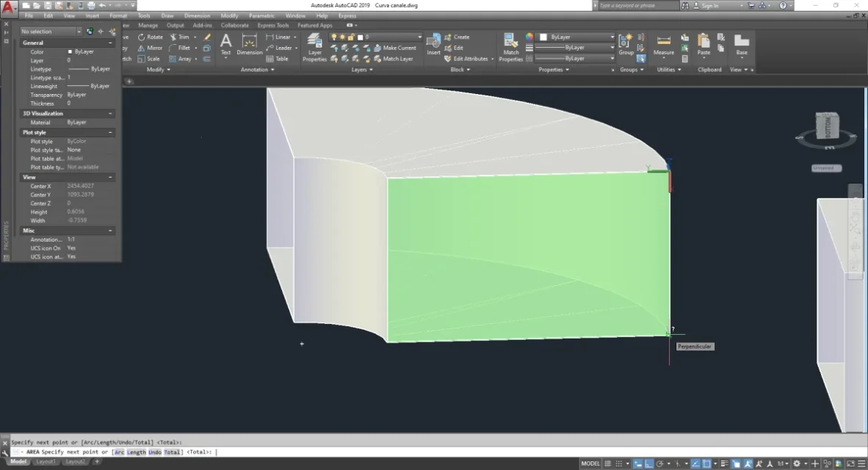Viewport: 868px width, 470px height.
Task: Activate the Trim tool
Action: pyautogui.click(x=179, y=37)
